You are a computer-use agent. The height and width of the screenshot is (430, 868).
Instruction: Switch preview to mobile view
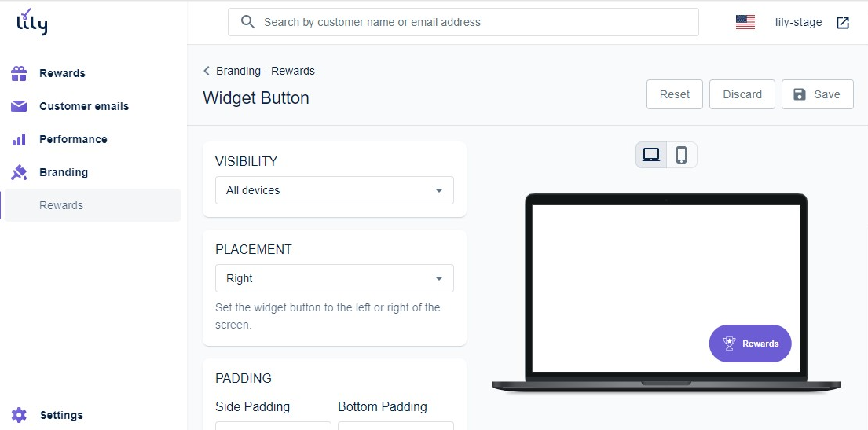[x=681, y=155]
